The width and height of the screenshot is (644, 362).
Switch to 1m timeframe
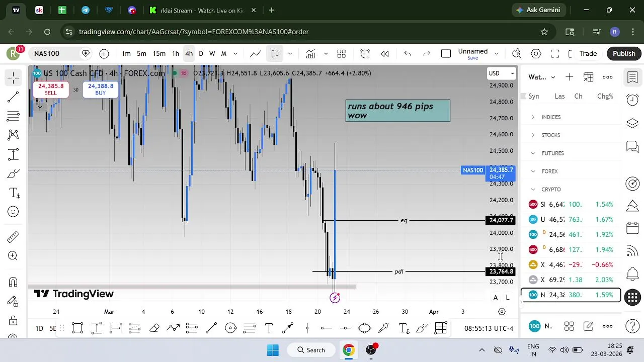126,54
